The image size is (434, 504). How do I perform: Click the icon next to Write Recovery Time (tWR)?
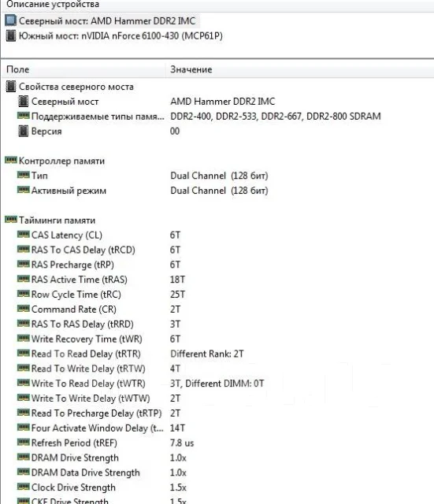tap(23, 338)
